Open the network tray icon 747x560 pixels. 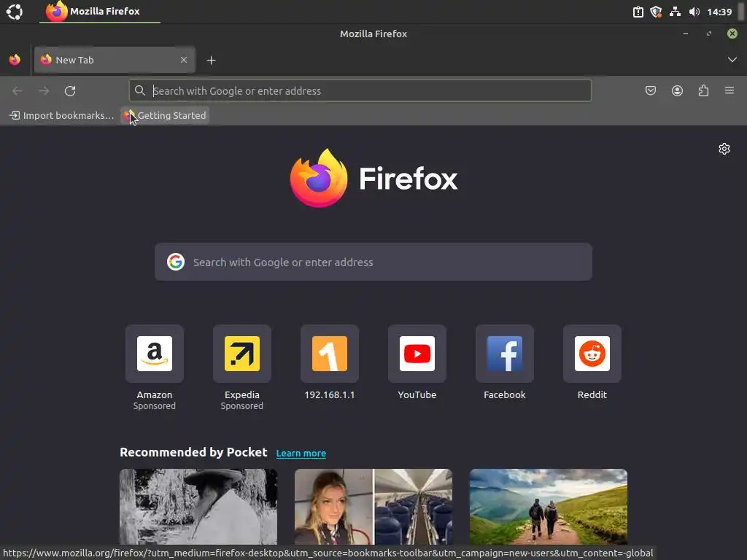(675, 12)
